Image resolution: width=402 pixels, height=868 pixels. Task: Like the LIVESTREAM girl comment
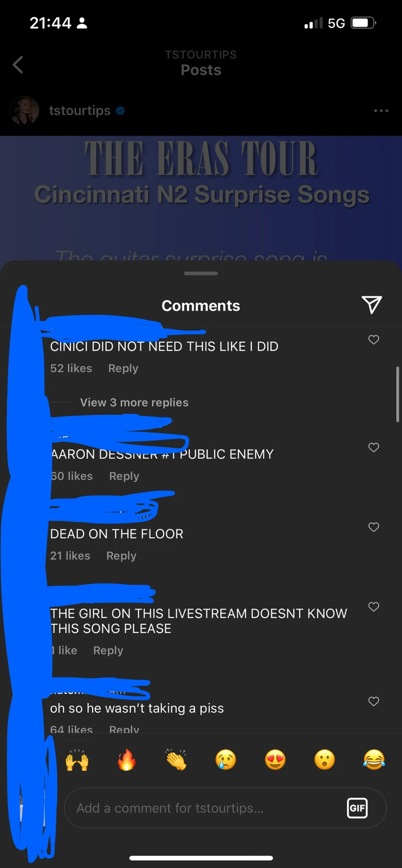pyautogui.click(x=374, y=607)
